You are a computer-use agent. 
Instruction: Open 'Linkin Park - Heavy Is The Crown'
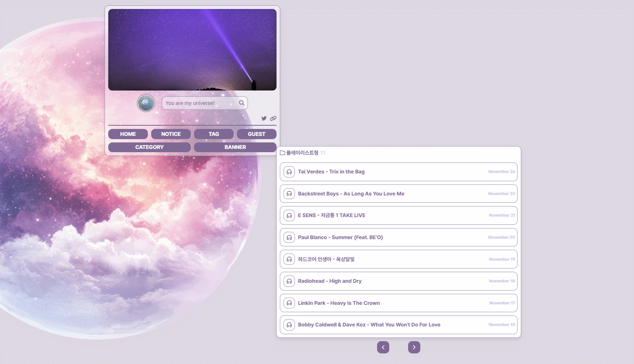pos(339,303)
